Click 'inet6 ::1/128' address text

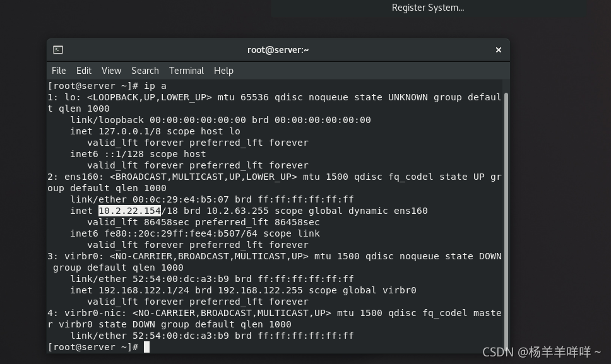pos(107,154)
